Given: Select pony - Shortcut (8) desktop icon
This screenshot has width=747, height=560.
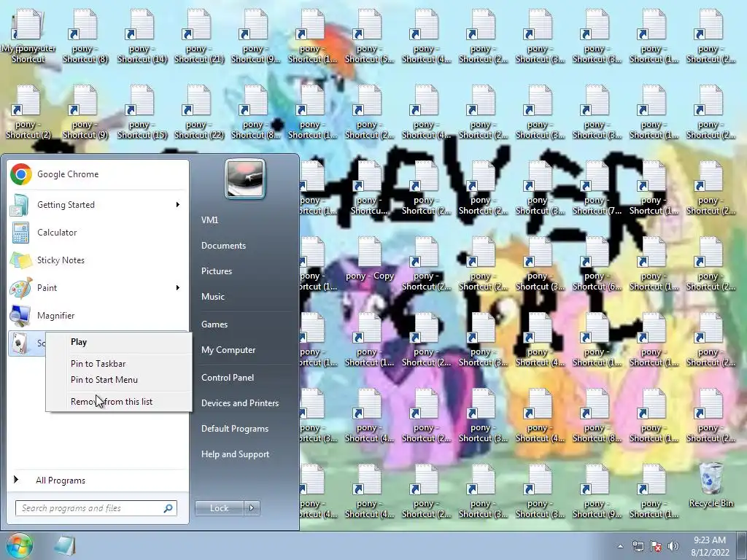Looking at the screenshot, I should pos(85,36).
